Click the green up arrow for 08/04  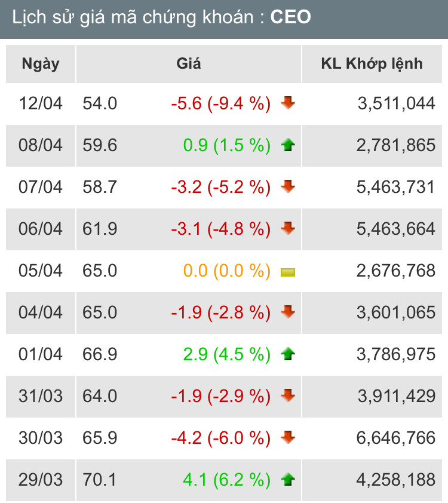[x=288, y=145]
